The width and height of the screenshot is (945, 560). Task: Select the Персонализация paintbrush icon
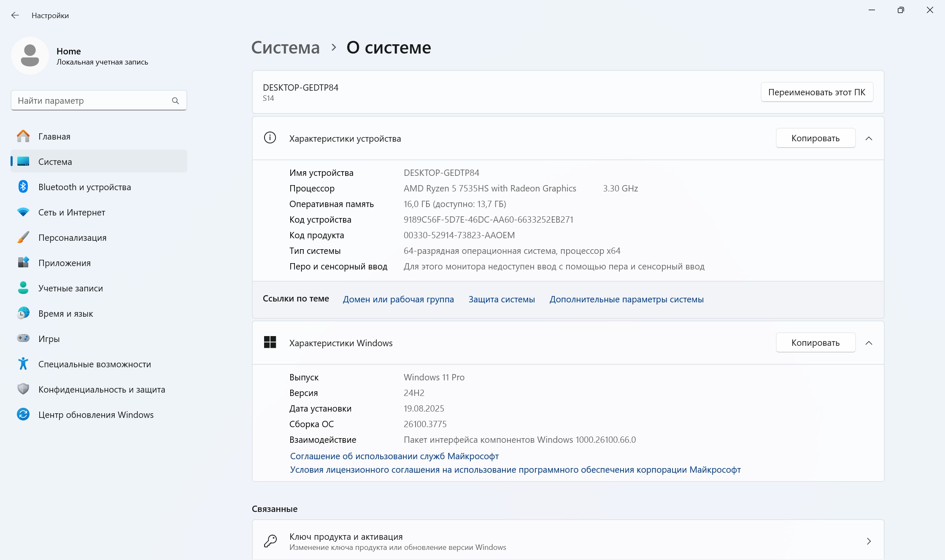click(x=23, y=237)
